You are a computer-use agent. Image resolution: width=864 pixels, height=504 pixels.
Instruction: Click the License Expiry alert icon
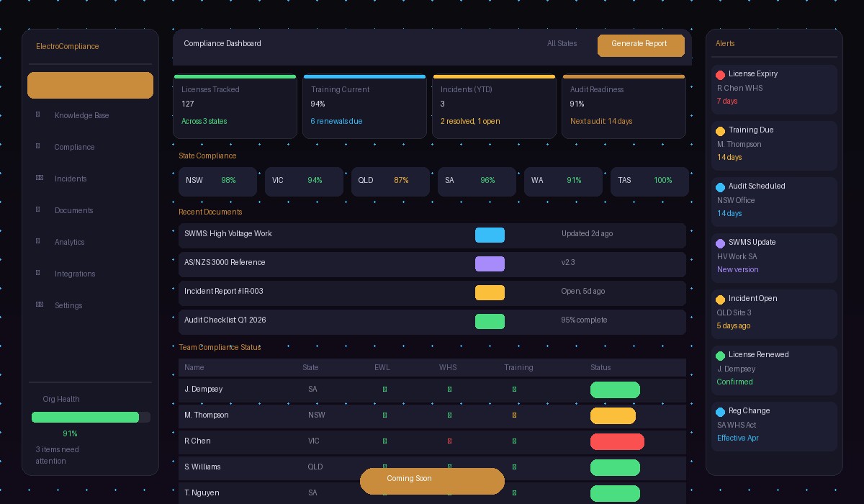tap(721, 75)
